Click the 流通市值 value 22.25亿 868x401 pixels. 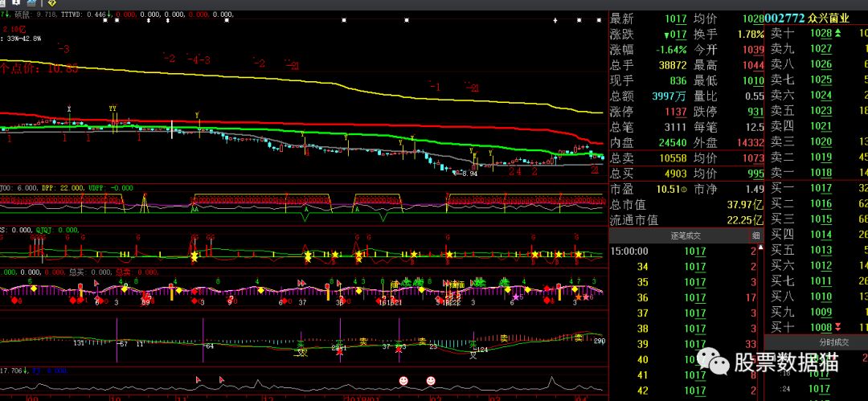click(x=744, y=220)
